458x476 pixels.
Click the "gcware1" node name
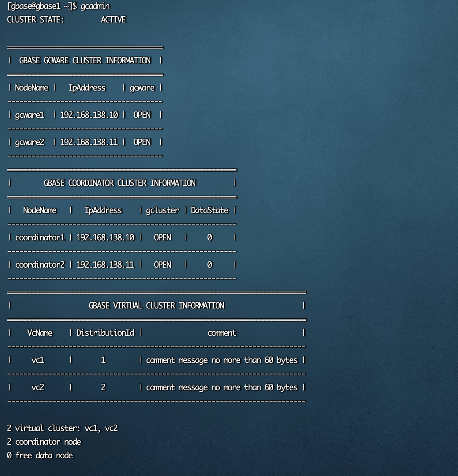pos(30,115)
